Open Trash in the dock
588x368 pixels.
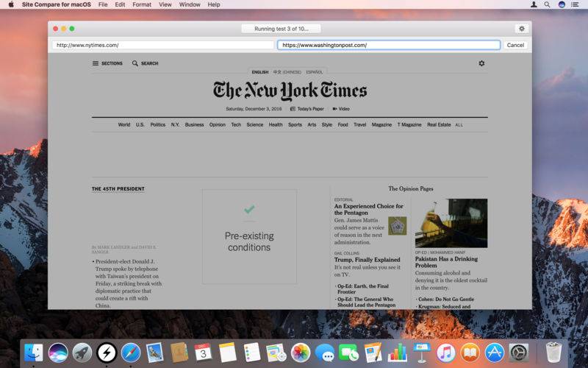click(x=553, y=353)
